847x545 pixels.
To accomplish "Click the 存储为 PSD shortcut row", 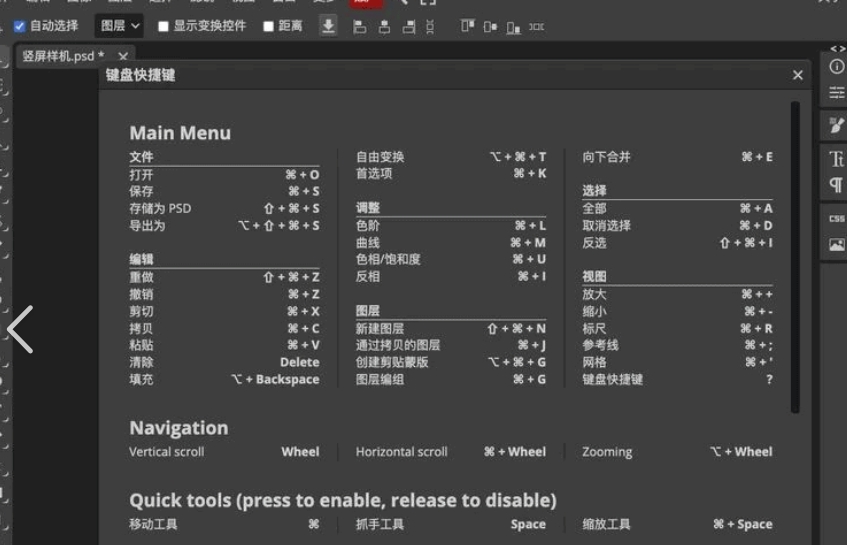I will tap(224, 208).
